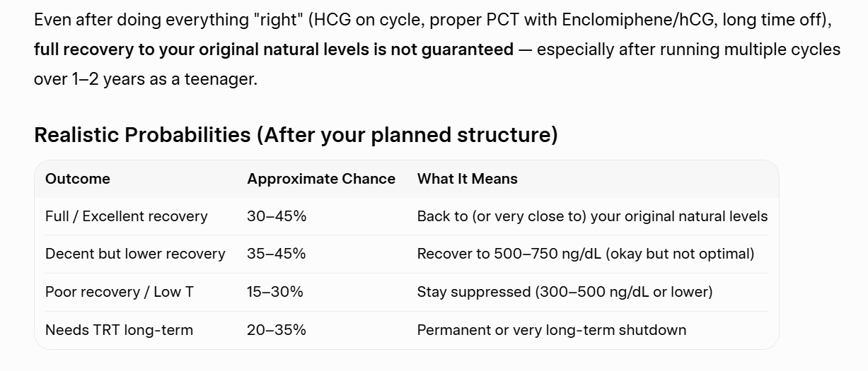This screenshot has height=371, width=868.
Task: Click 'Back to (or very close to)' description
Action: (593, 216)
